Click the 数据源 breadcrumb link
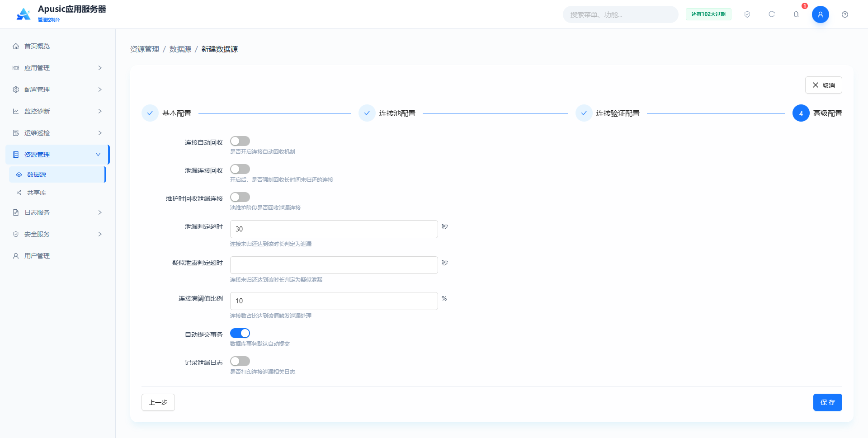The width and height of the screenshot is (868, 438). [x=180, y=49]
